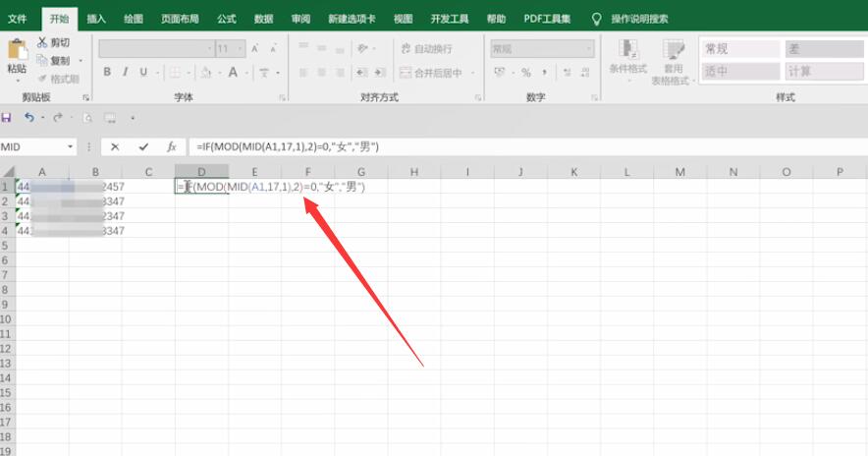The height and width of the screenshot is (456, 868).
Task: Switch to the PDF工具集 tab
Action: [547, 19]
